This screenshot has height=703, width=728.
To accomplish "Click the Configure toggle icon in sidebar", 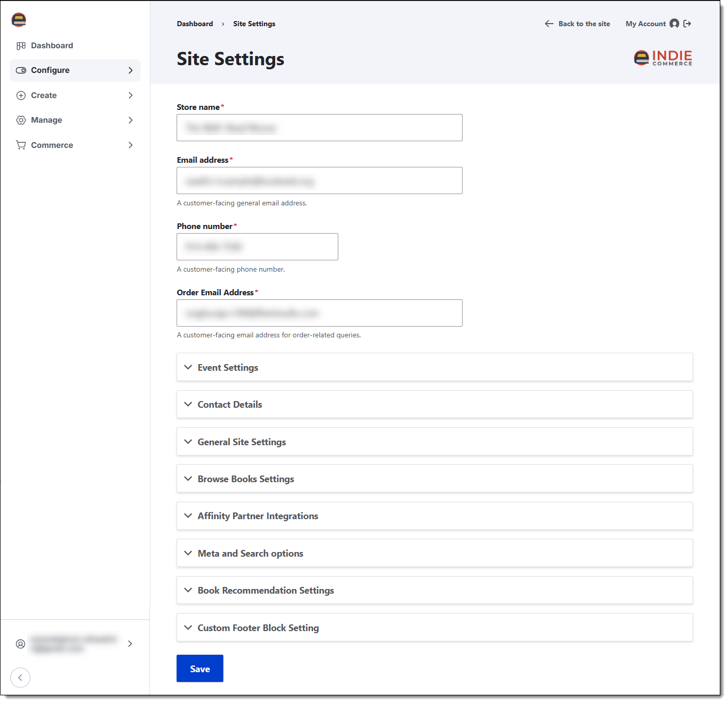I will 21,70.
